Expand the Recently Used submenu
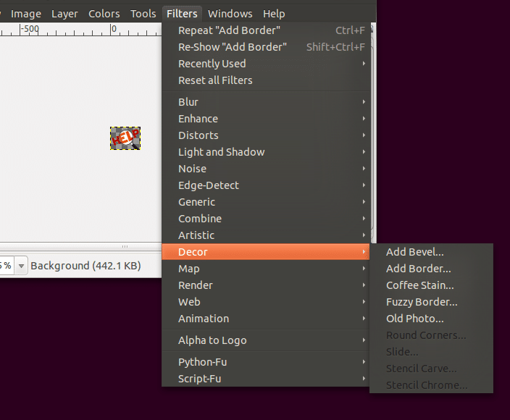The width and height of the screenshot is (510, 420). (212, 64)
